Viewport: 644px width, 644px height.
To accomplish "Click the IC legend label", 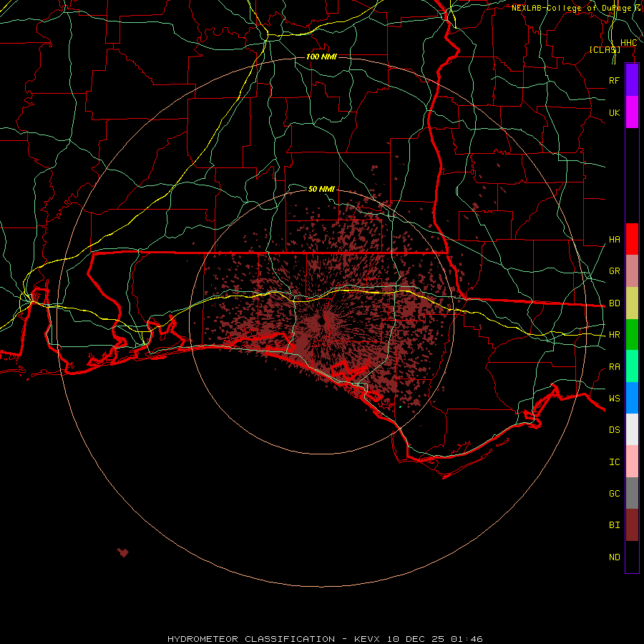I will tap(614, 462).
